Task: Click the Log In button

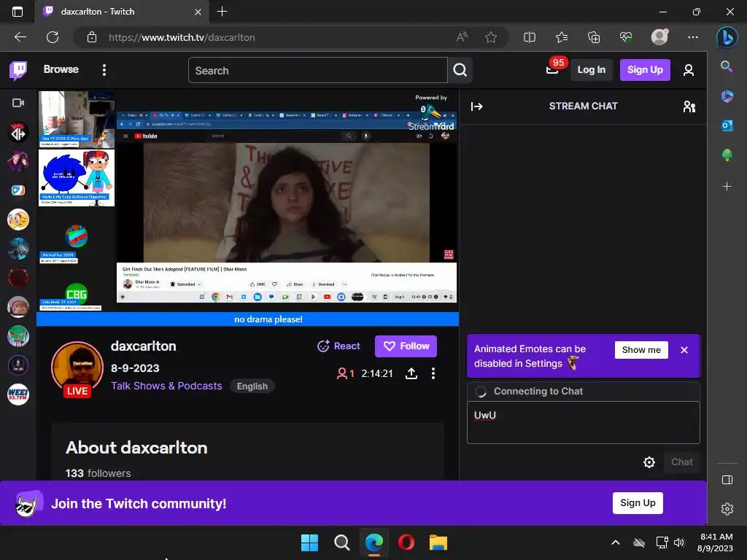Action: [591, 70]
